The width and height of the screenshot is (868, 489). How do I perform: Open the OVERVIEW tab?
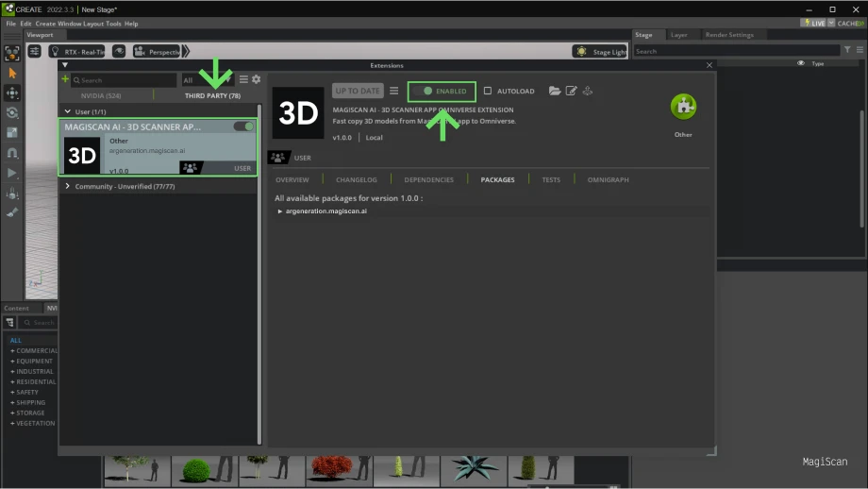point(292,180)
